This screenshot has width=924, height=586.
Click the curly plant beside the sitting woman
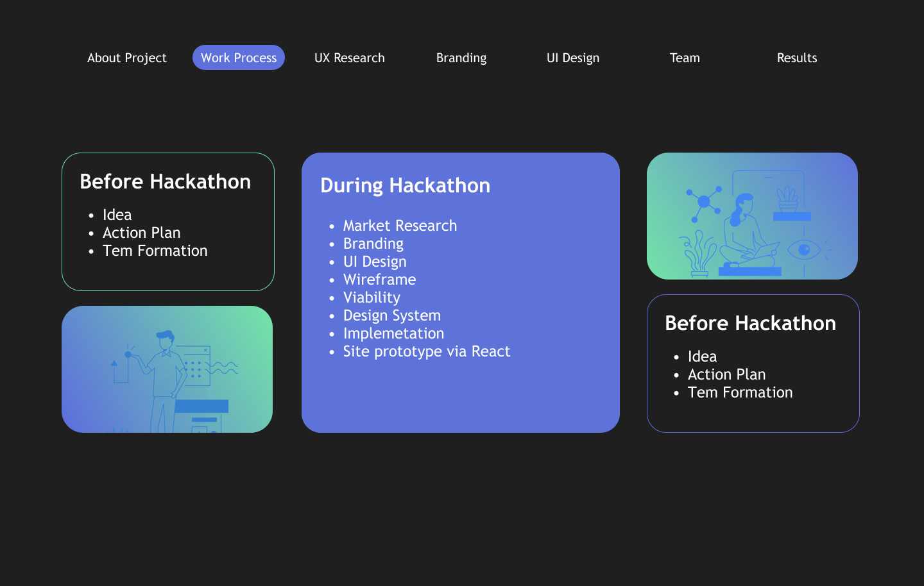[x=698, y=253]
